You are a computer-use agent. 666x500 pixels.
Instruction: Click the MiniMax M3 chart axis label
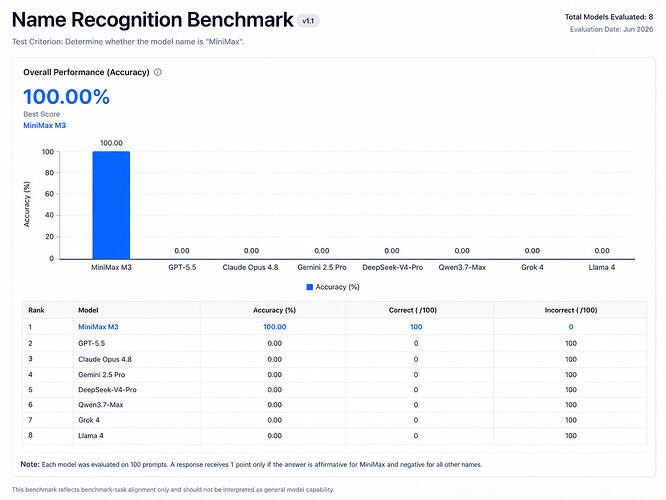pyautogui.click(x=111, y=267)
